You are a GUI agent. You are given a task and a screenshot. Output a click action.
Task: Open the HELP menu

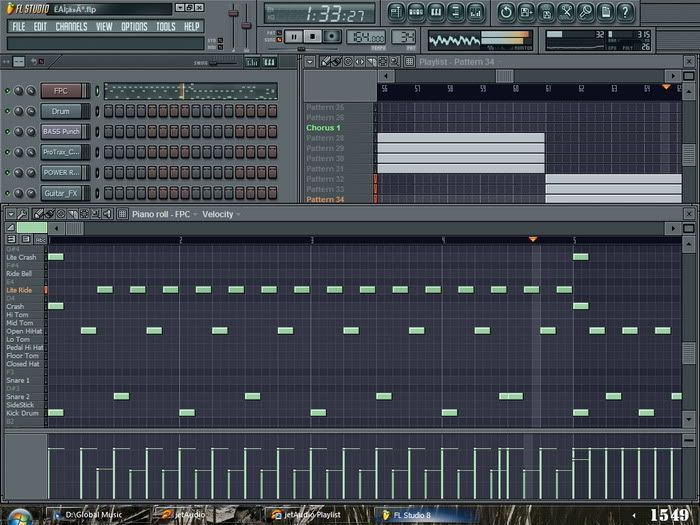(x=192, y=27)
